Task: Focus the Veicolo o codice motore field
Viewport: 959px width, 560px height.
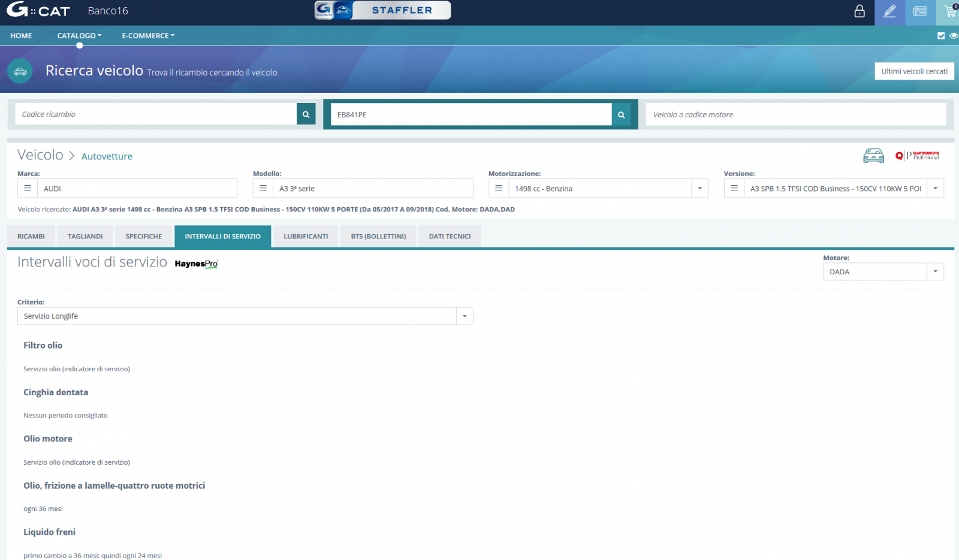Action: pyautogui.click(x=795, y=114)
